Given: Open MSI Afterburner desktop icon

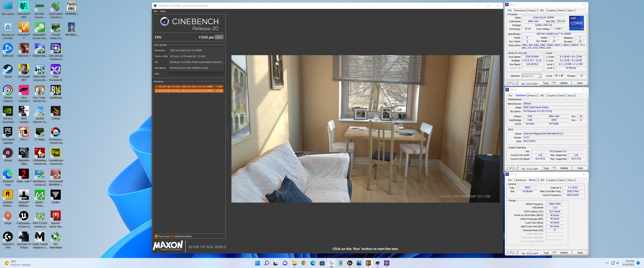Looking at the screenshot, I should click(56, 240).
